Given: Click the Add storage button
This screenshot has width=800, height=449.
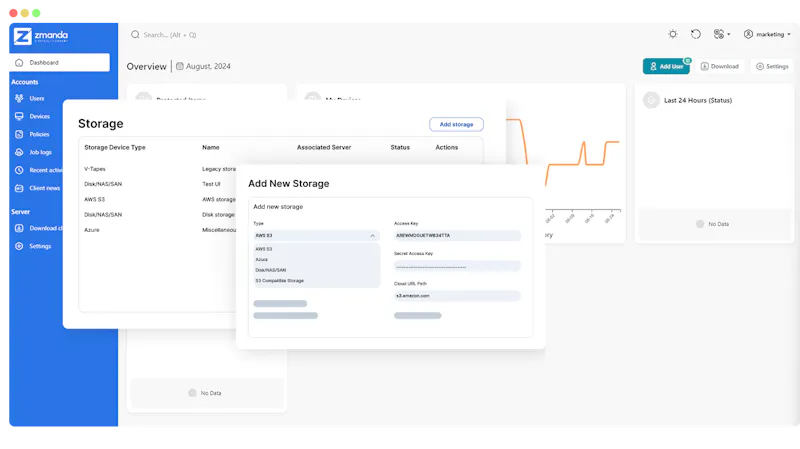Looking at the screenshot, I should point(456,124).
